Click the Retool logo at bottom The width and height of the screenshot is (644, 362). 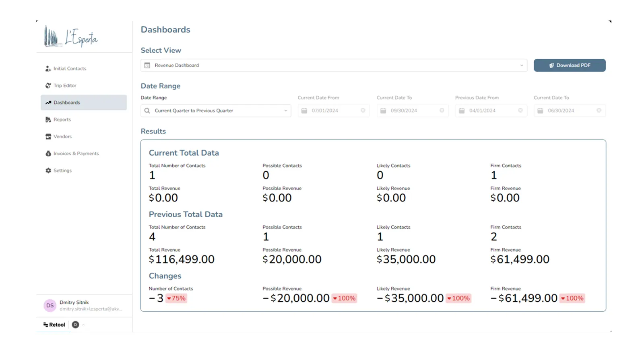point(54,325)
